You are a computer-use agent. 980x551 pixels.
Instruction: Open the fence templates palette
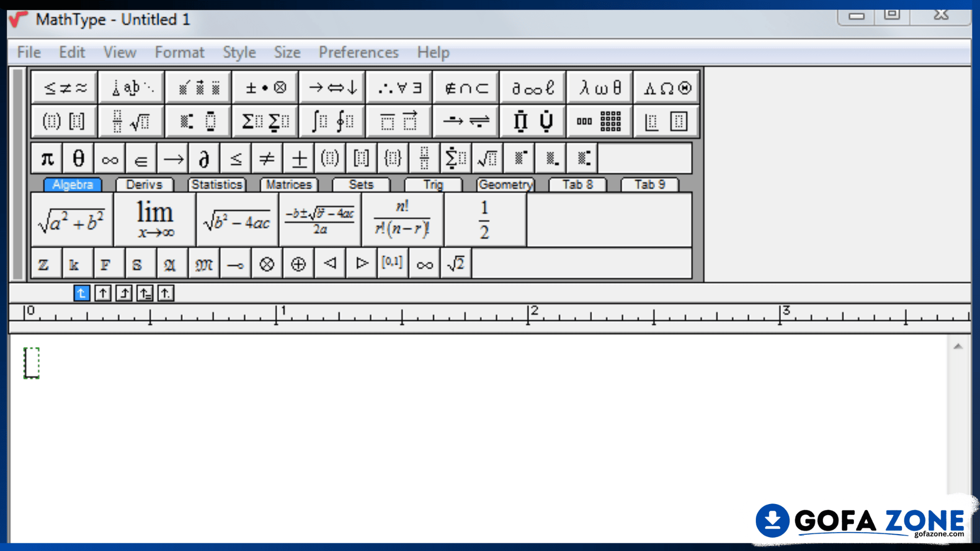click(x=64, y=121)
